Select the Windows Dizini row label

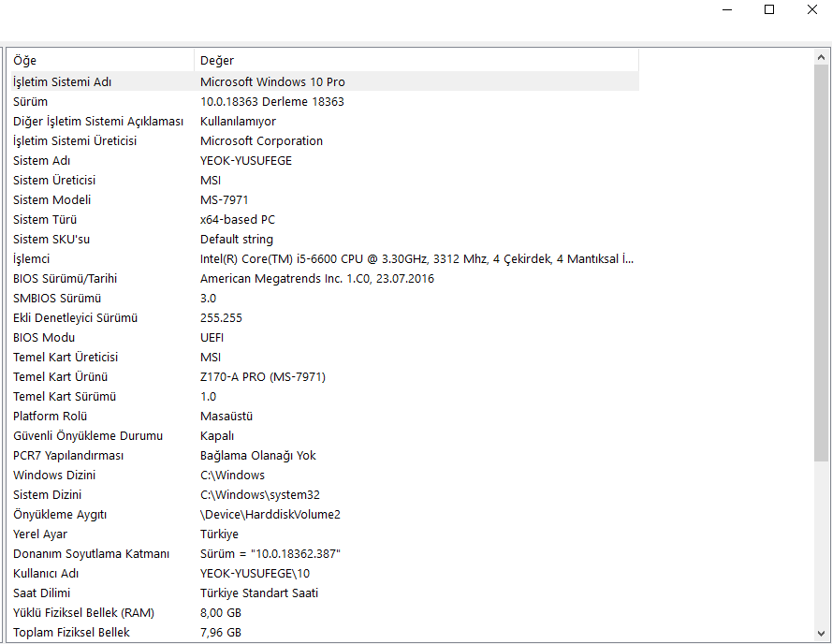[x=54, y=475]
